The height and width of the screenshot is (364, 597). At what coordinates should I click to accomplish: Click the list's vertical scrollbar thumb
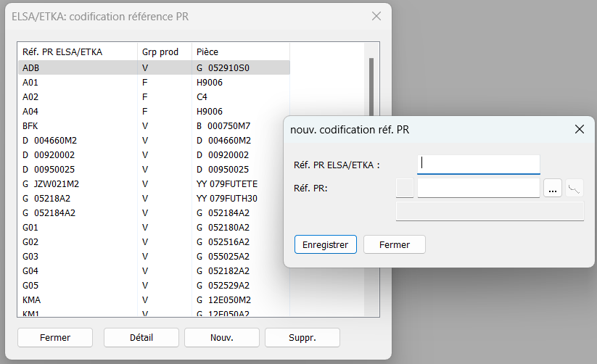371,86
